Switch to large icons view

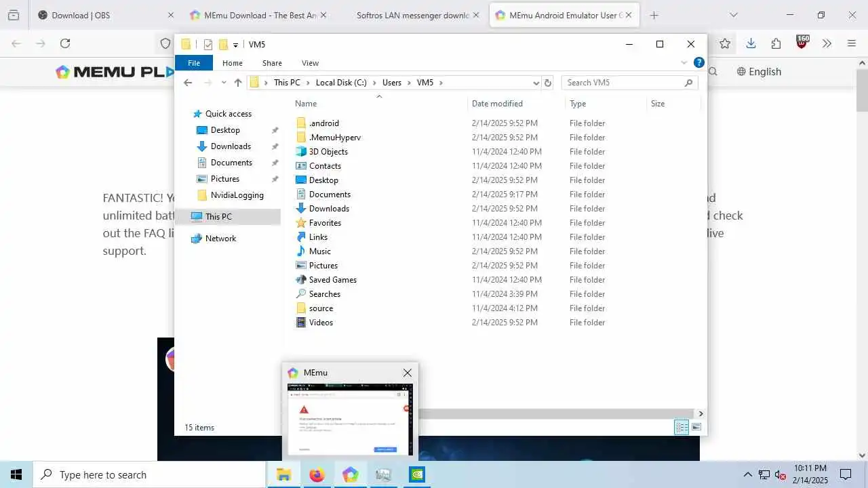[x=696, y=427]
